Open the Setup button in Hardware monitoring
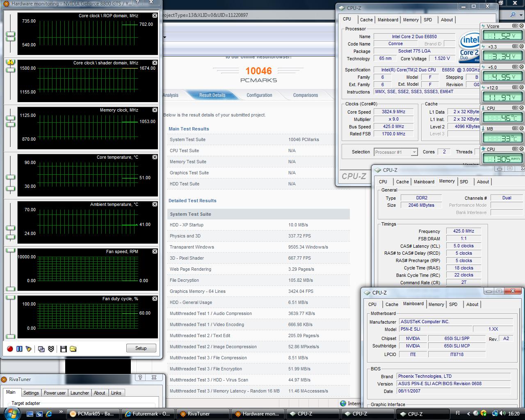 click(141, 348)
